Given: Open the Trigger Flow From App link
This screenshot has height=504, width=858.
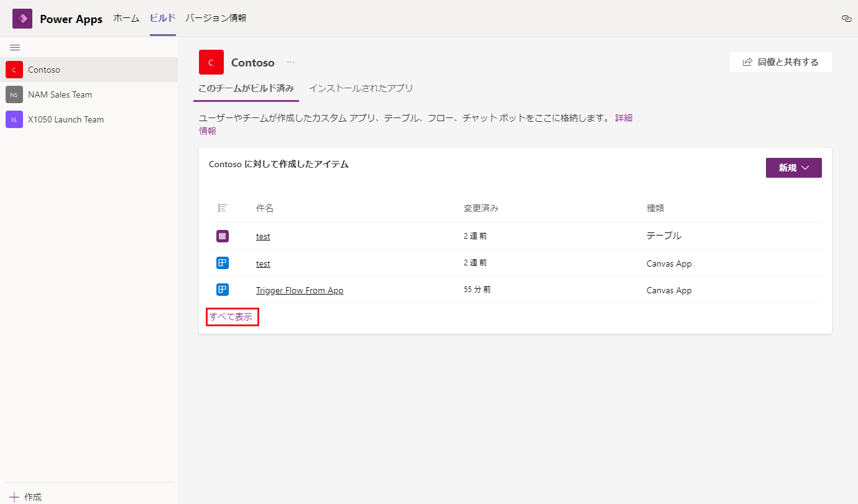Looking at the screenshot, I should coord(300,290).
